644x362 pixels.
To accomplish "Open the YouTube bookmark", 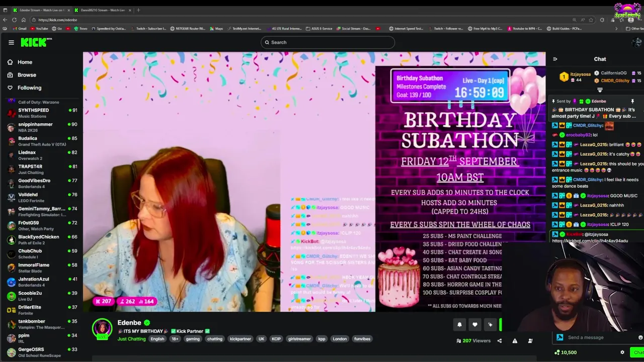I will pyautogui.click(x=39, y=29).
